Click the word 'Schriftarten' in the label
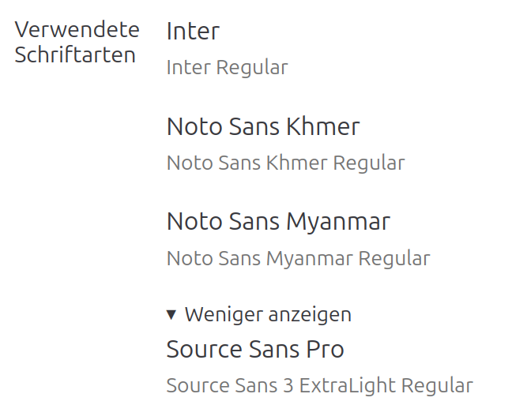Image resolution: width=512 pixels, height=420 pixels. [75, 55]
